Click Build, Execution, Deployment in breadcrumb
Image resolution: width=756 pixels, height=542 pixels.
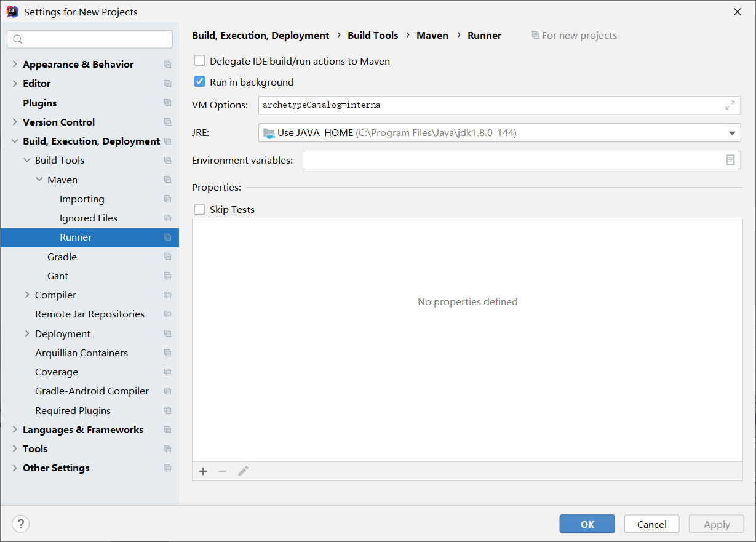pos(261,36)
